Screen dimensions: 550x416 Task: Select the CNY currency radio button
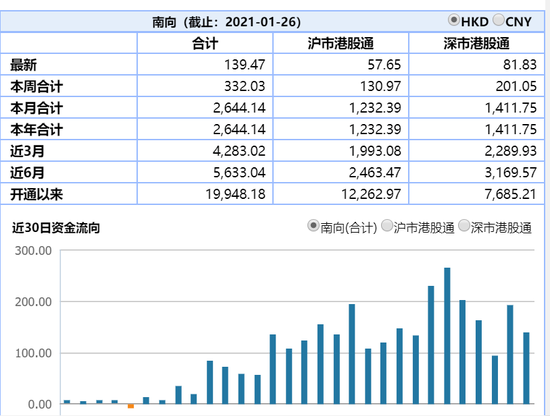498,20
